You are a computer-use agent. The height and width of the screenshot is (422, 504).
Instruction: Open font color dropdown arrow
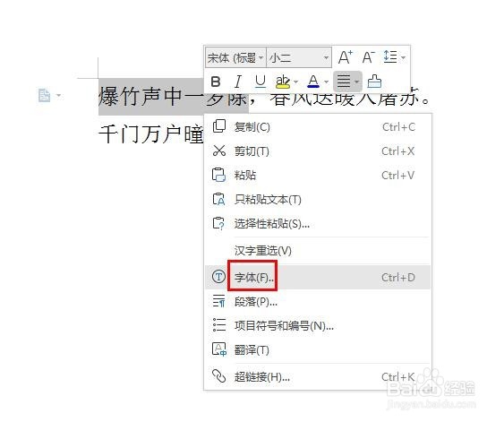(326, 82)
